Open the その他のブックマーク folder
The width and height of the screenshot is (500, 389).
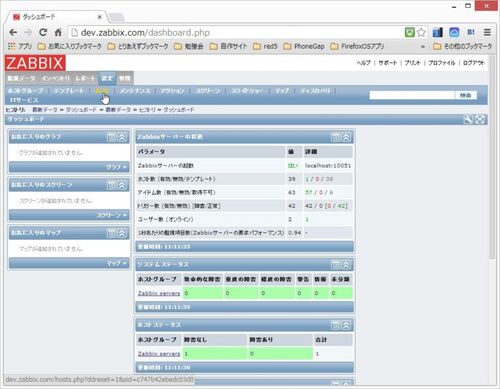tap(463, 46)
